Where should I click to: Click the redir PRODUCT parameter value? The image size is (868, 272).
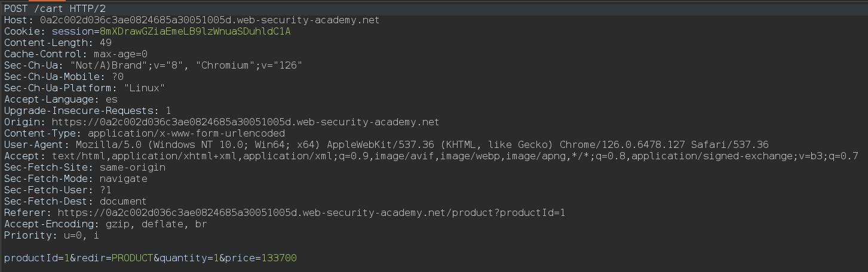tap(132, 258)
